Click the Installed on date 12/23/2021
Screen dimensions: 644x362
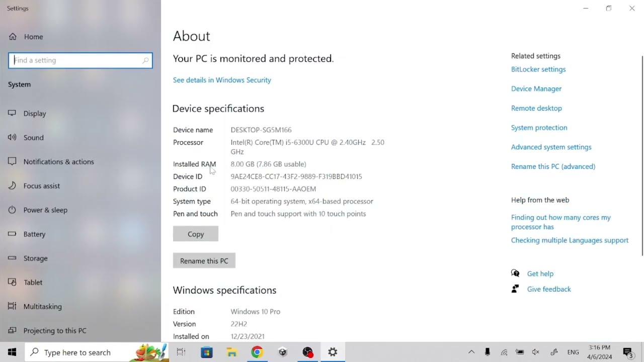click(x=248, y=336)
